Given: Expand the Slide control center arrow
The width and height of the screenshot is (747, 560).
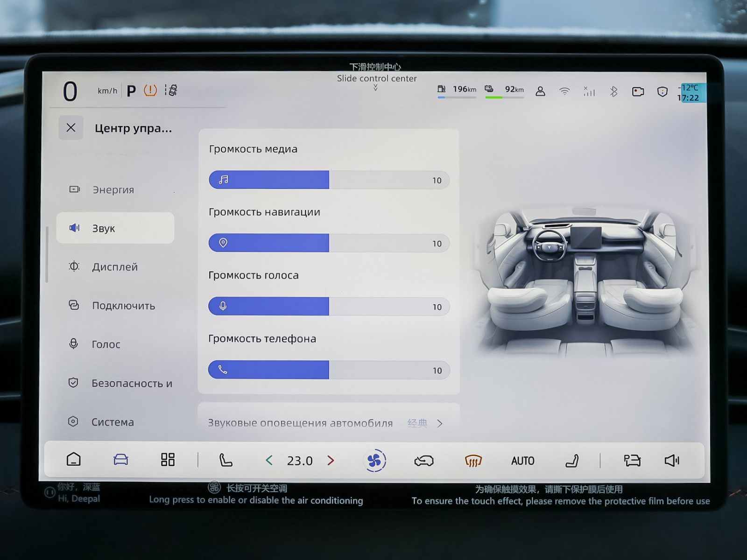Looking at the screenshot, I should pos(375,87).
